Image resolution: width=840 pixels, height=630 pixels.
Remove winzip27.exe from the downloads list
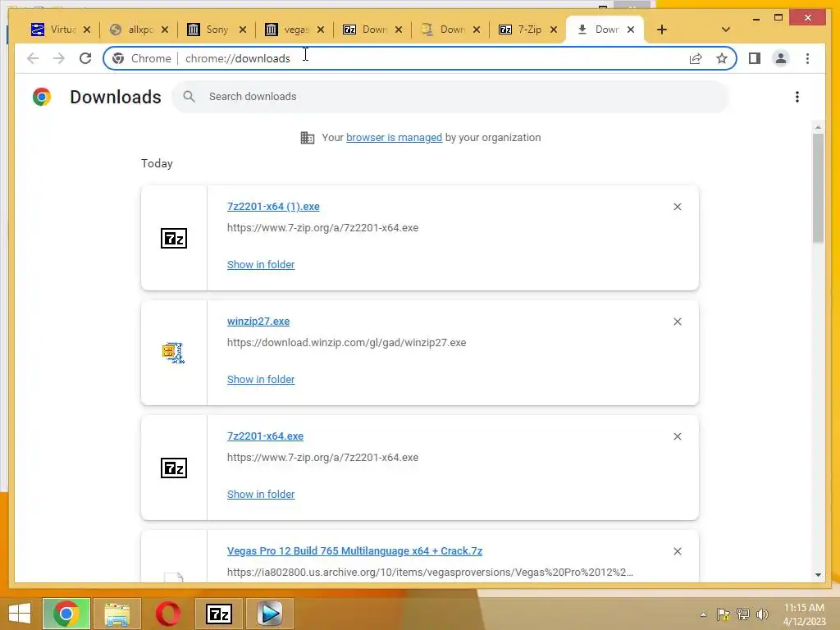pos(677,322)
